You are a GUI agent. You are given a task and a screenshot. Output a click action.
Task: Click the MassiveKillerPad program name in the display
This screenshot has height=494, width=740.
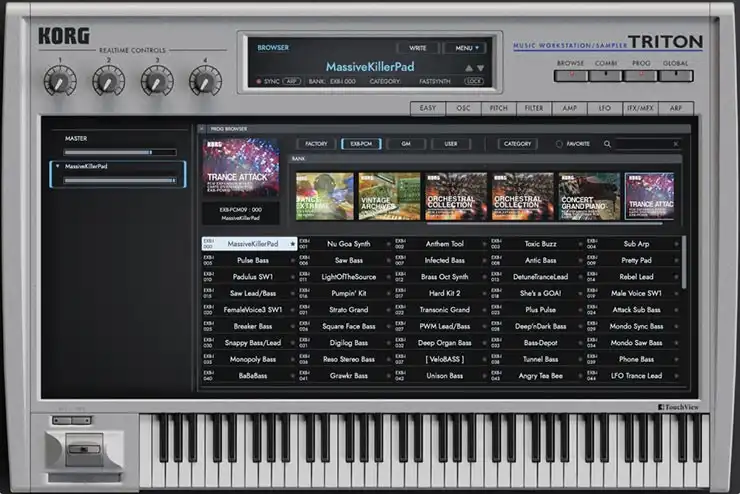point(370,67)
